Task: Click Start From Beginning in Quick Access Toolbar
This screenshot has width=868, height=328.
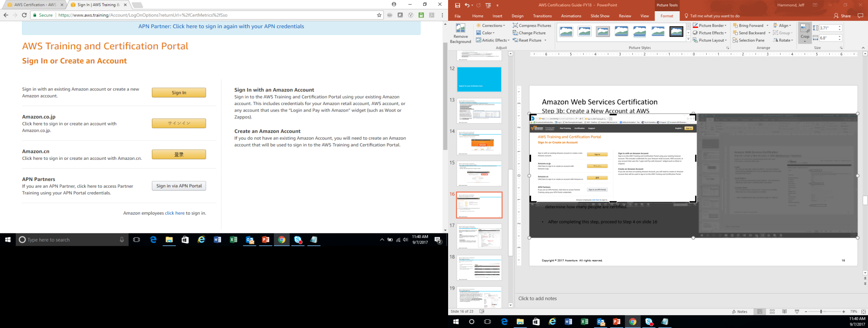Action: pyautogui.click(x=488, y=5)
